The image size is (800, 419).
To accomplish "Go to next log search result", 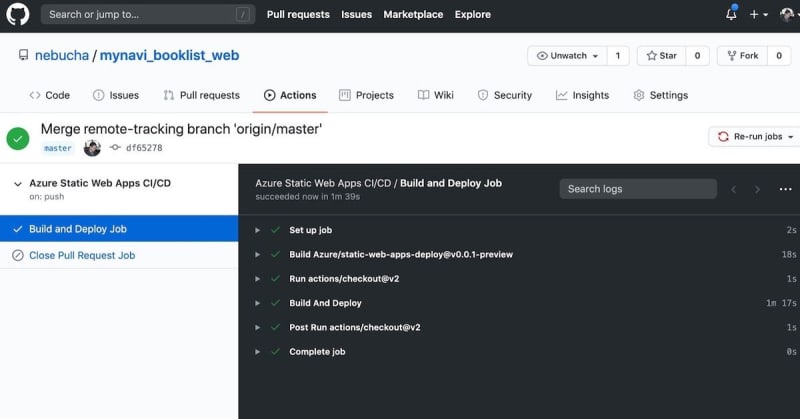I will [757, 189].
